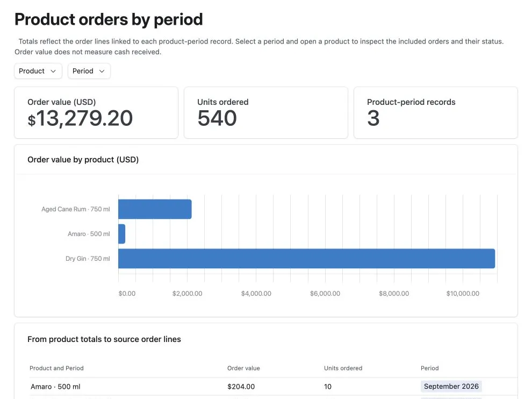This screenshot has height=399, width=532.
Task: Click the Units ordered column header
Action: 343,368
